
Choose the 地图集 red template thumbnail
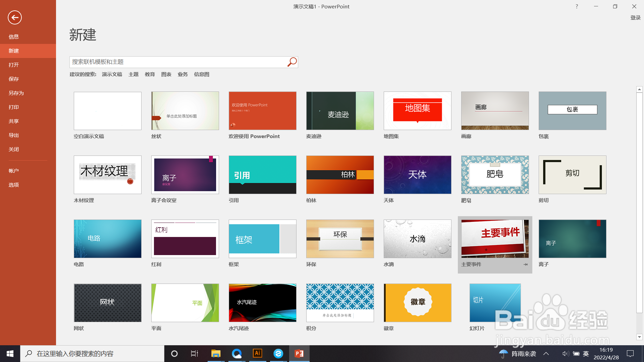[x=417, y=111]
